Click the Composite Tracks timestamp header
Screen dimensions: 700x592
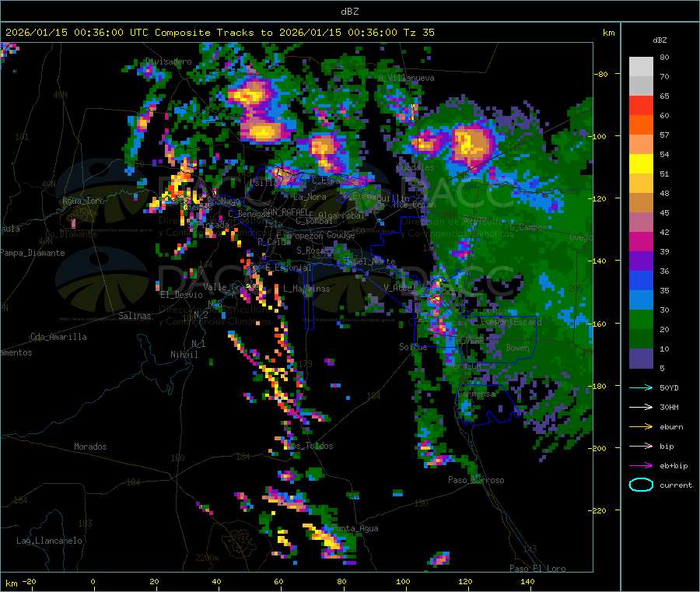[219, 33]
